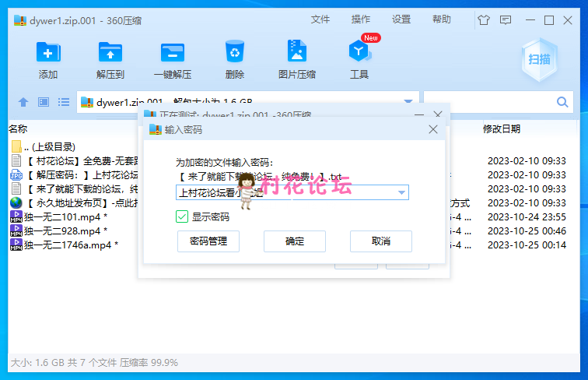Switch to thumbnail view icon
Screen dimensions: 588x380
pyautogui.click(x=44, y=102)
